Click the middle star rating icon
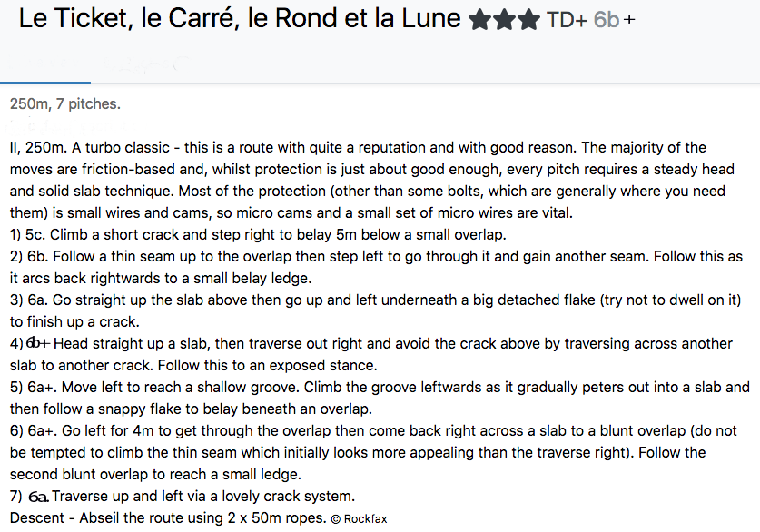Image resolution: width=760 pixels, height=532 pixels. pyautogui.click(x=504, y=20)
